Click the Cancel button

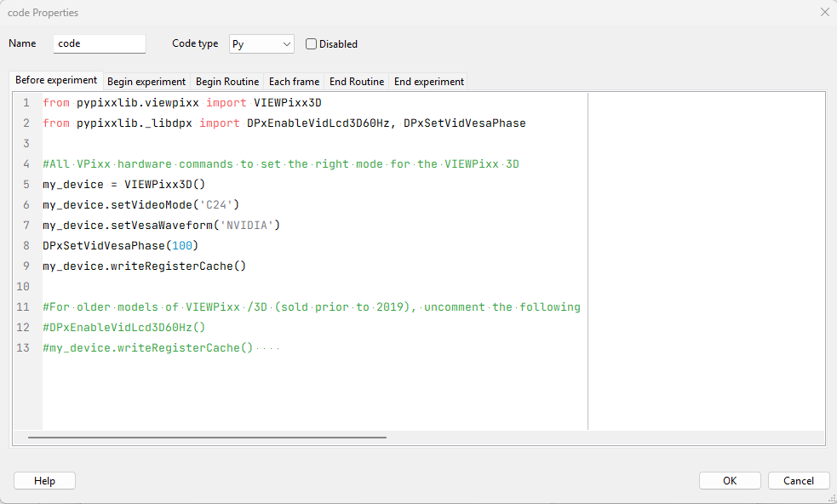(798, 481)
